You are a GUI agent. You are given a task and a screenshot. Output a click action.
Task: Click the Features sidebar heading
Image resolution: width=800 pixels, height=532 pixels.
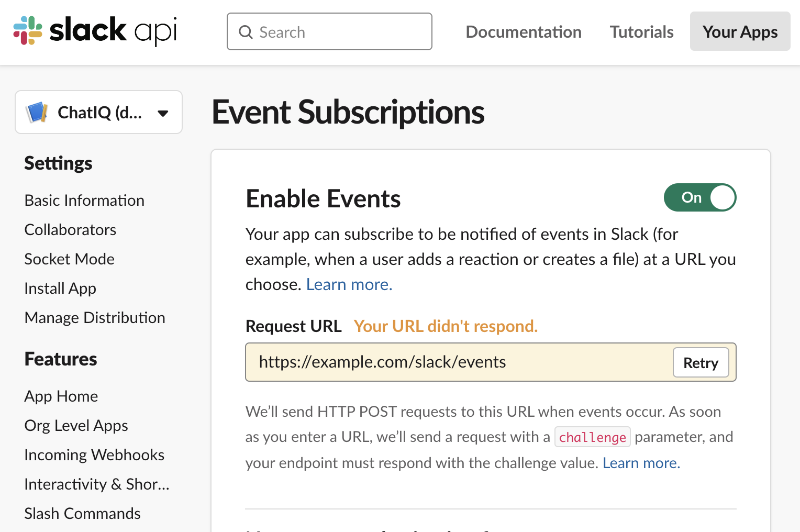(61, 359)
